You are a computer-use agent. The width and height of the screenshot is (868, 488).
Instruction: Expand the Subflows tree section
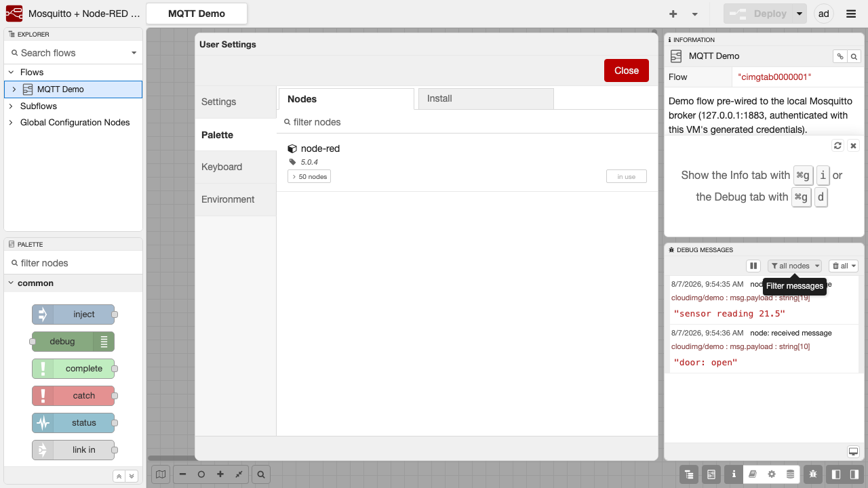tap(11, 106)
